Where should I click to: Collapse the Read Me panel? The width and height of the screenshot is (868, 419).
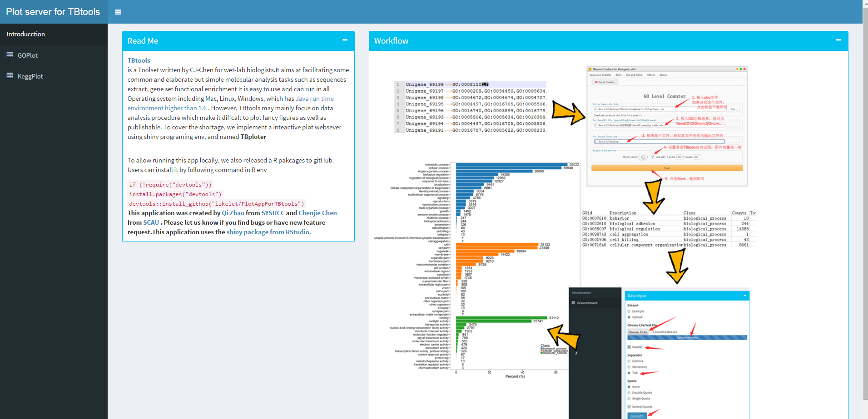pyautogui.click(x=345, y=40)
